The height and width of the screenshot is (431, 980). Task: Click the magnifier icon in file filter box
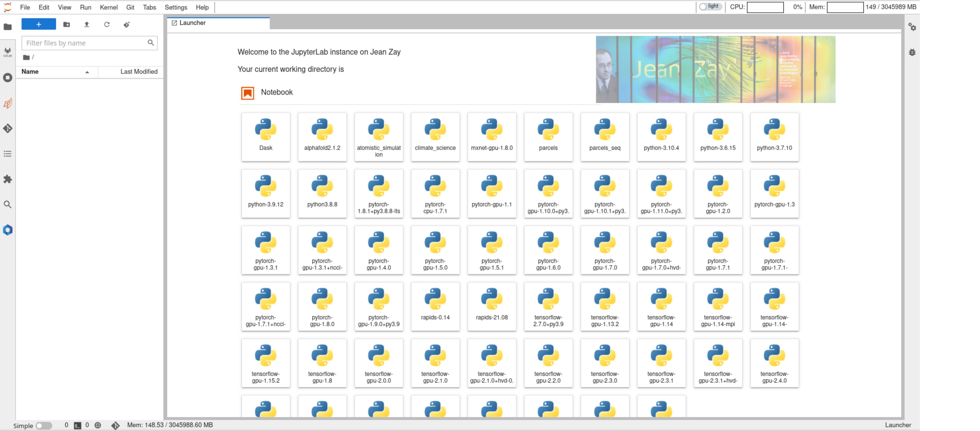151,43
